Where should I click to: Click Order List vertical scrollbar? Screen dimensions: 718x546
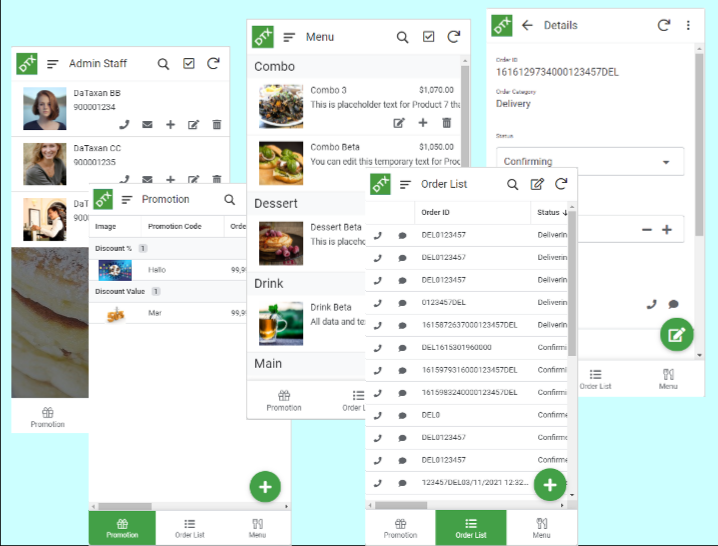(571, 284)
